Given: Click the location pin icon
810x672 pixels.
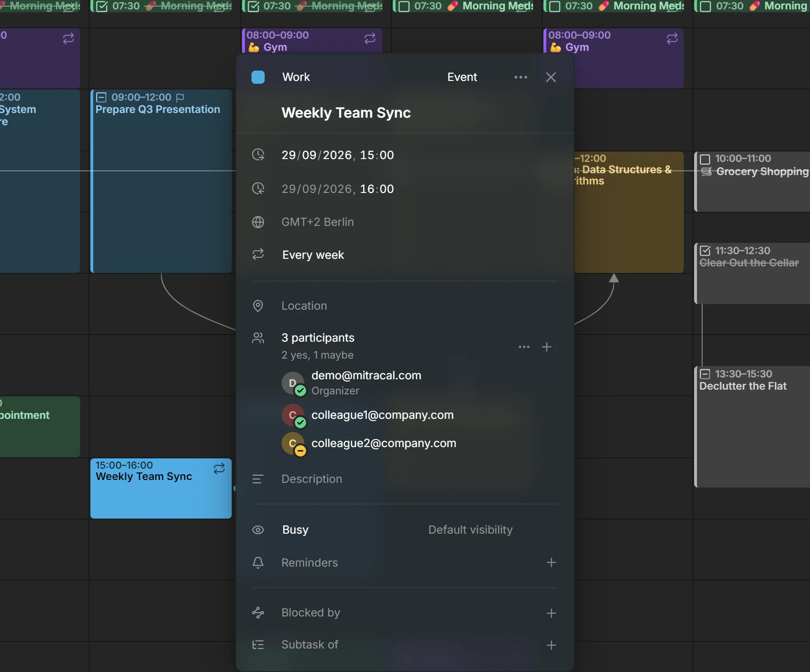Looking at the screenshot, I should [x=258, y=306].
